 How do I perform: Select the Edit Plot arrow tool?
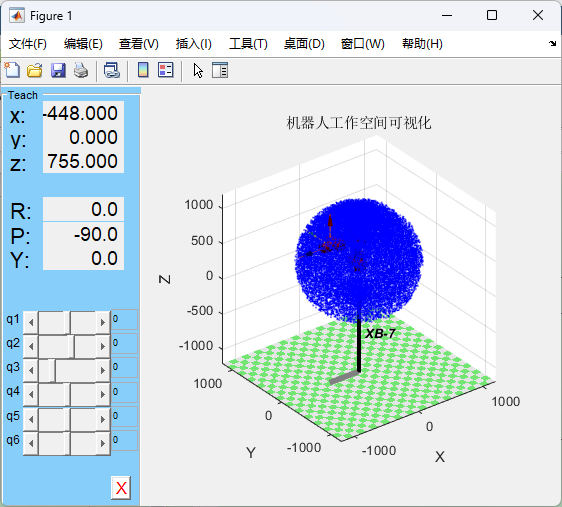coord(198,71)
